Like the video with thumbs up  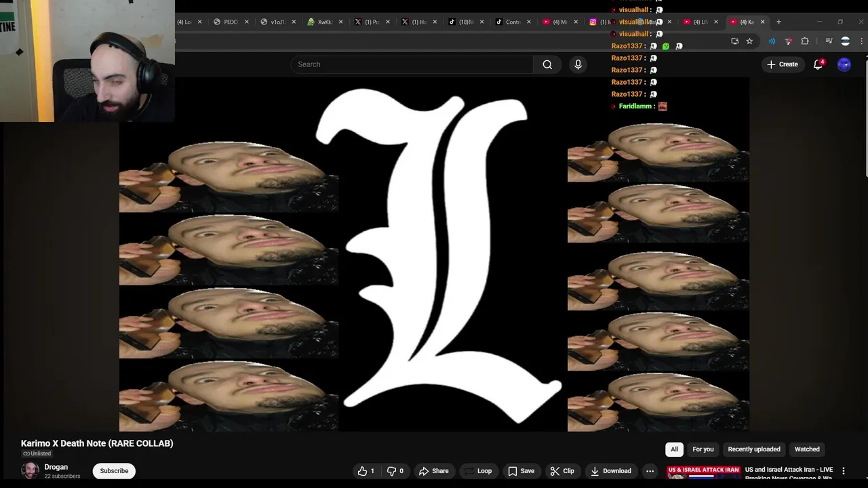point(366,471)
